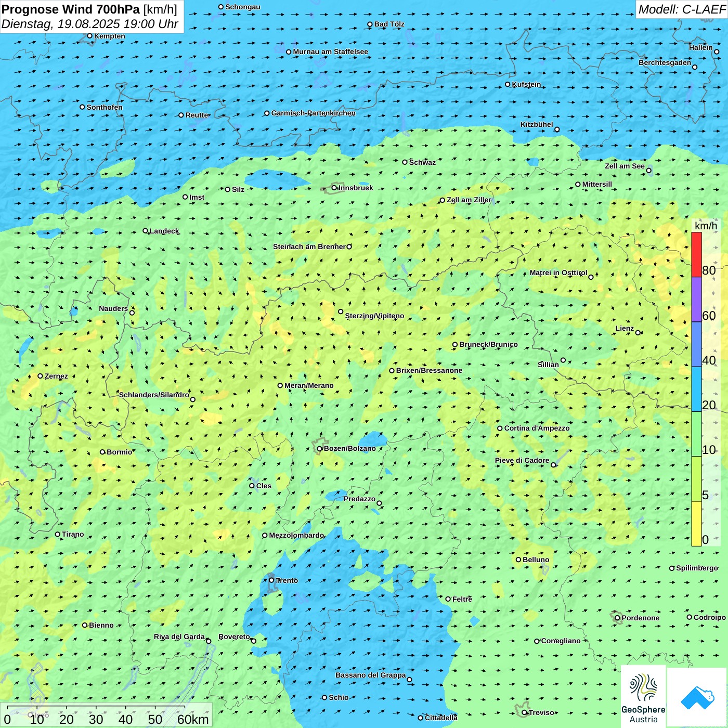
Task: Click the Bormio location dot
Action: pos(102,452)
